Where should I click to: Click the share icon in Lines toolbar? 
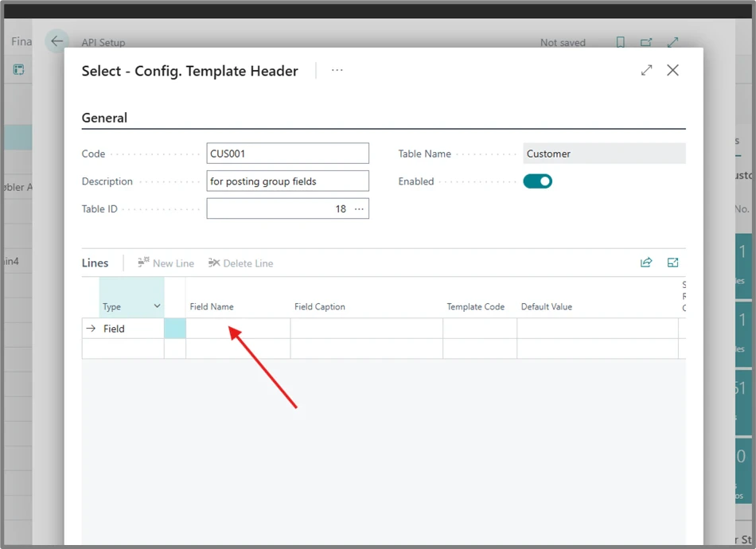(646, 263)
